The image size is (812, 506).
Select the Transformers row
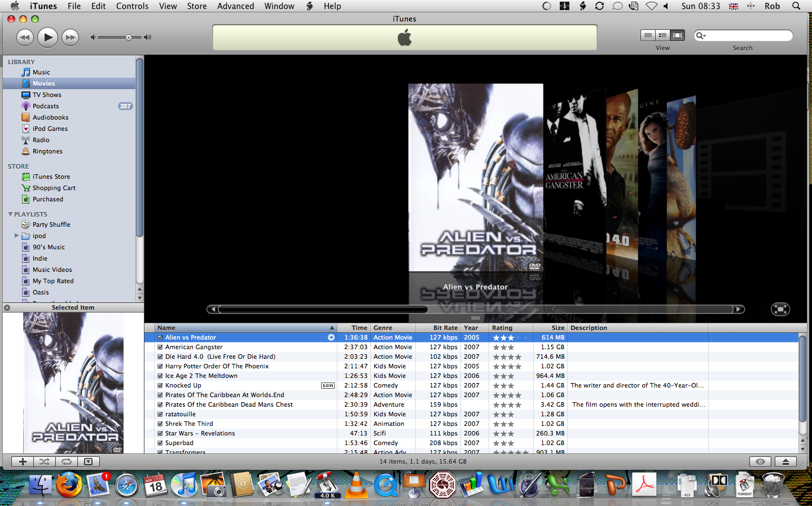(x=472, y=452)
